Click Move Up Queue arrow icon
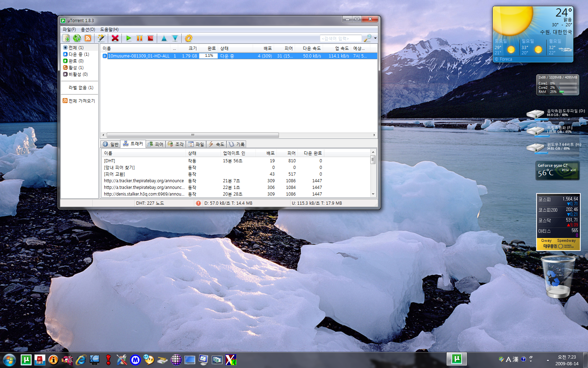 pos(164,38)
